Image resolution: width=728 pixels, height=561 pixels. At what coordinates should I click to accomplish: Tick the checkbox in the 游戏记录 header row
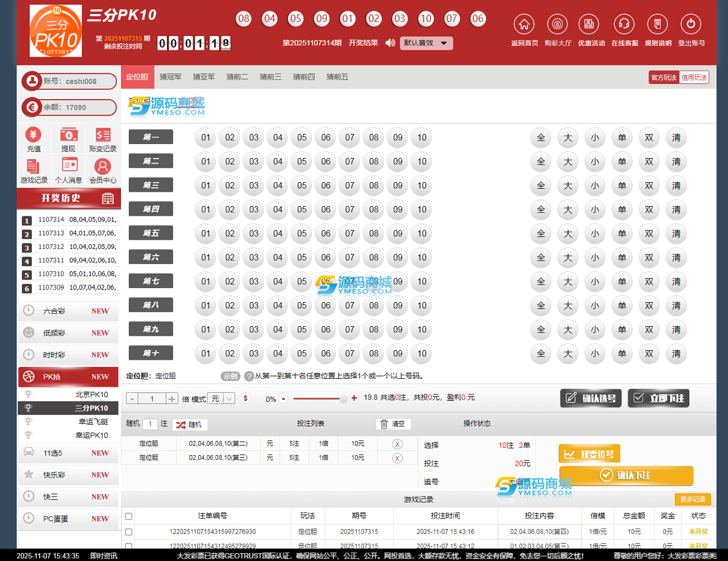tap(129, 516)
